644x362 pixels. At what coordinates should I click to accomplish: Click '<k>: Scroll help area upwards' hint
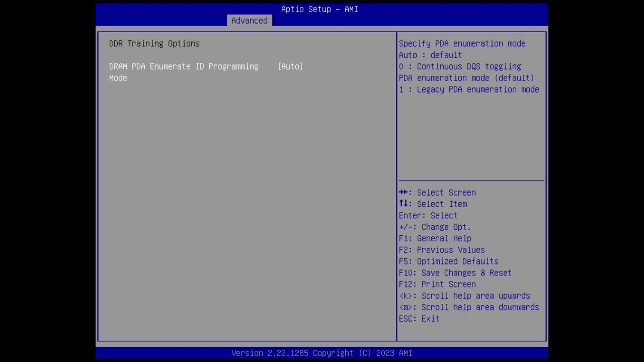464,296
